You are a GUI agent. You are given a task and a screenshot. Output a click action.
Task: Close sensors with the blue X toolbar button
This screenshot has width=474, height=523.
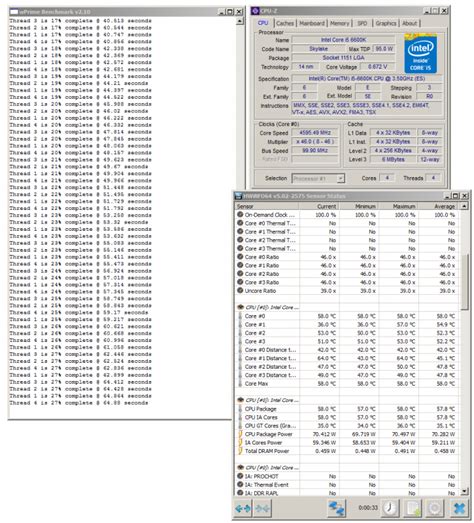(x=459, y=508)
